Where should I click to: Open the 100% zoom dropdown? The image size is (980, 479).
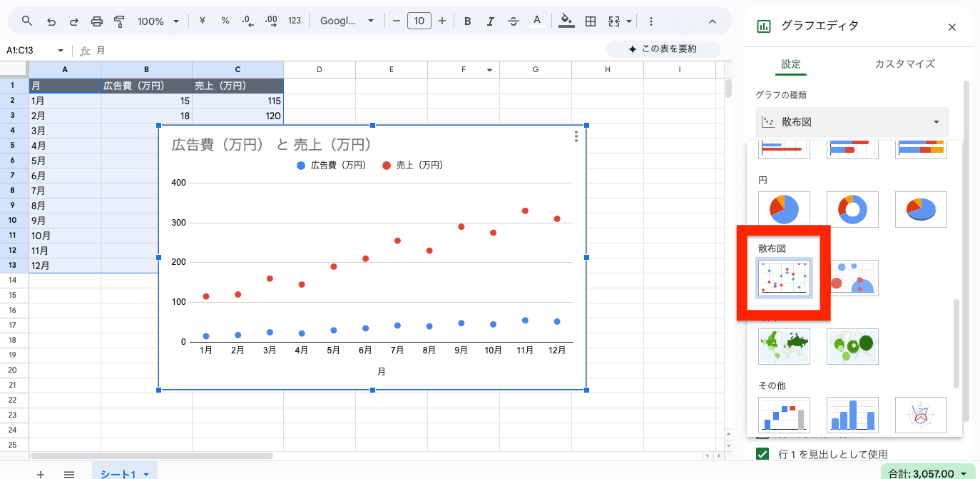click(x=158, y=21)
